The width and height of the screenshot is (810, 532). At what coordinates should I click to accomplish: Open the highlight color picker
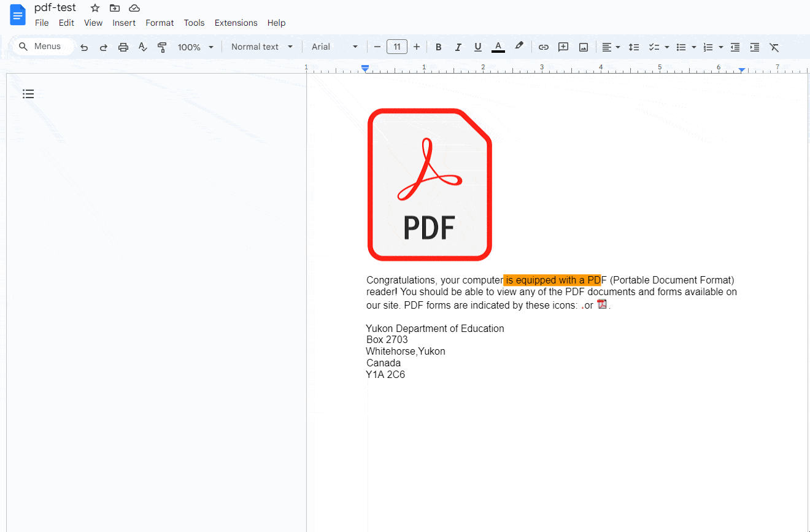pos(519,47)
